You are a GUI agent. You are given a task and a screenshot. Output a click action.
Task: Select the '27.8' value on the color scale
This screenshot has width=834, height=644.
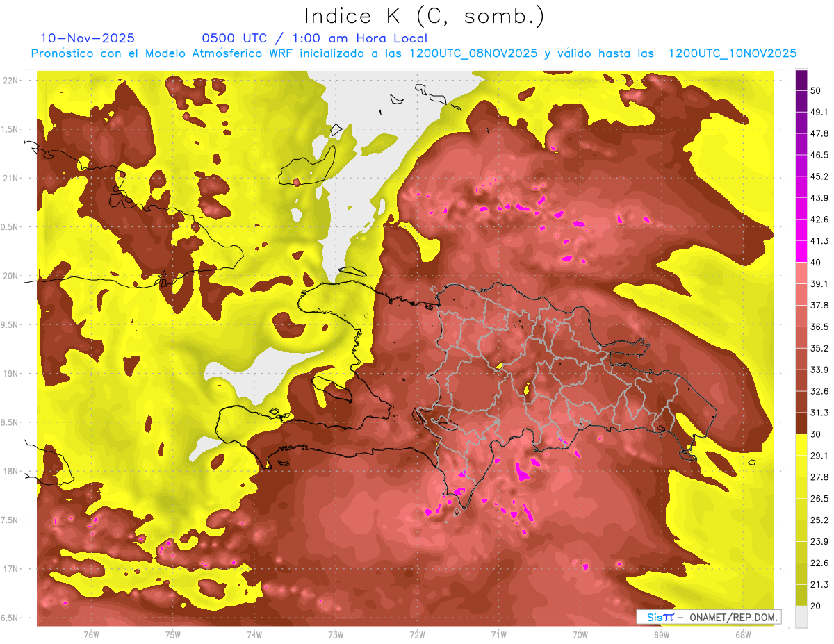point(819,477)
